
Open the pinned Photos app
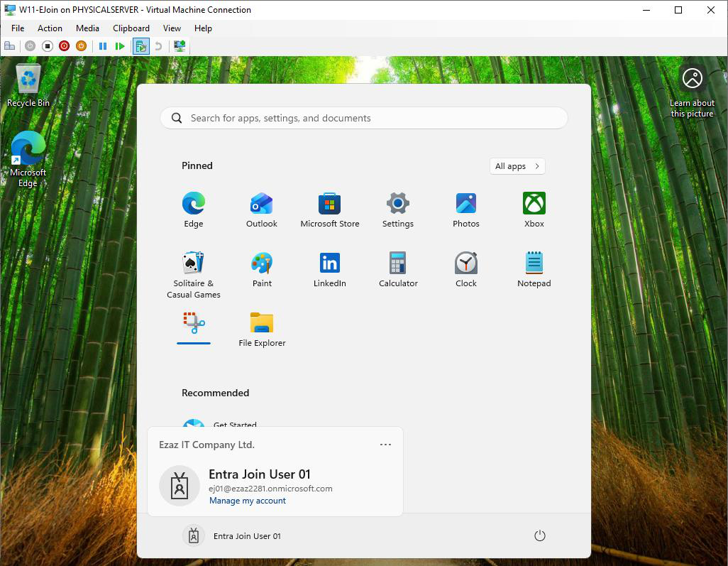465,210
